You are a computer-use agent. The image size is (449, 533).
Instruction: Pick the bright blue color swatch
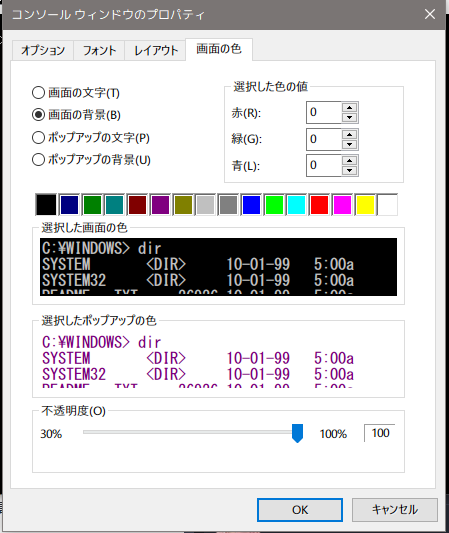tap(251, 205)
